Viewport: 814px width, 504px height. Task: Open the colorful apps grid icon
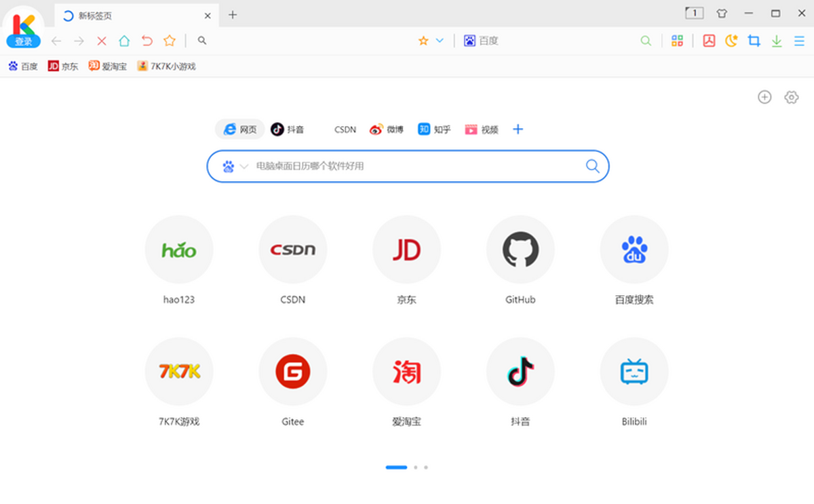click(x=677, y=41)
